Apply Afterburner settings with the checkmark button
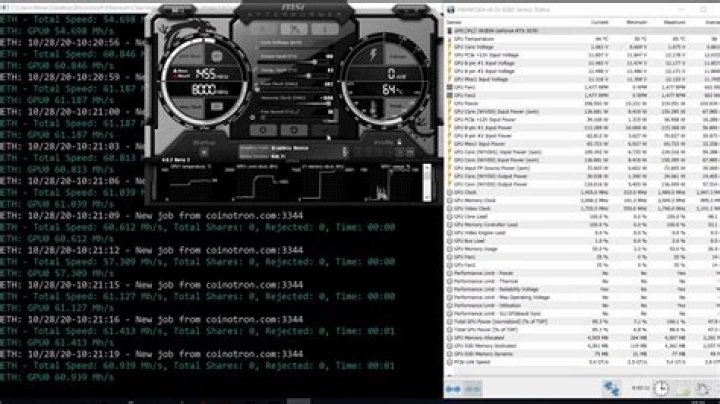 [325, 130]
